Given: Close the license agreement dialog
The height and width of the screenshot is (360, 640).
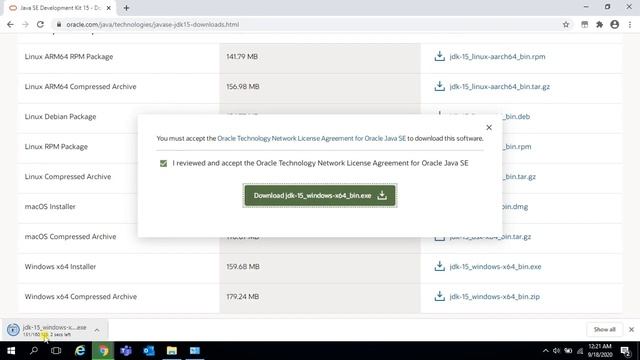Looking at the screenshot, I should click(489, 128).
